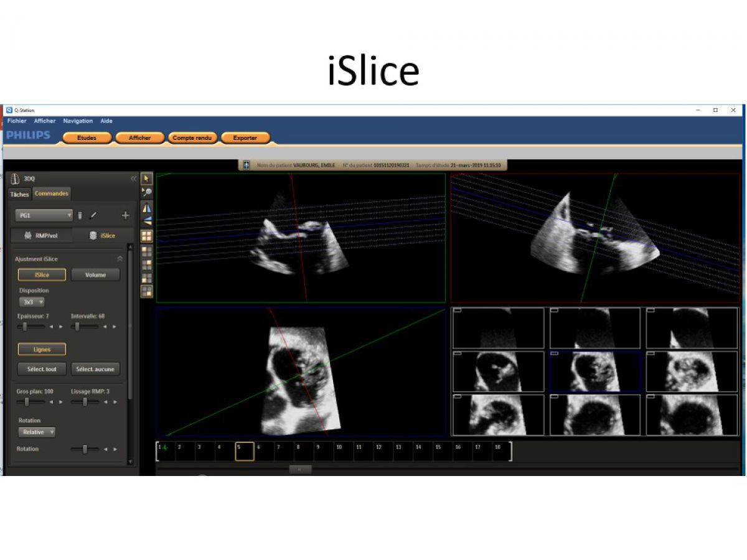Click the 3DQ heart icon in panel header

15,179
